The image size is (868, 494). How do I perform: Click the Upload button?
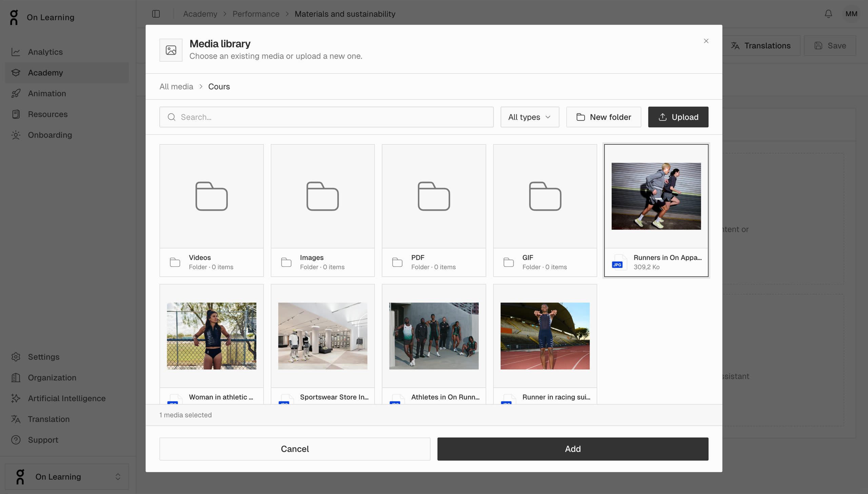click(x=678, y=117)
